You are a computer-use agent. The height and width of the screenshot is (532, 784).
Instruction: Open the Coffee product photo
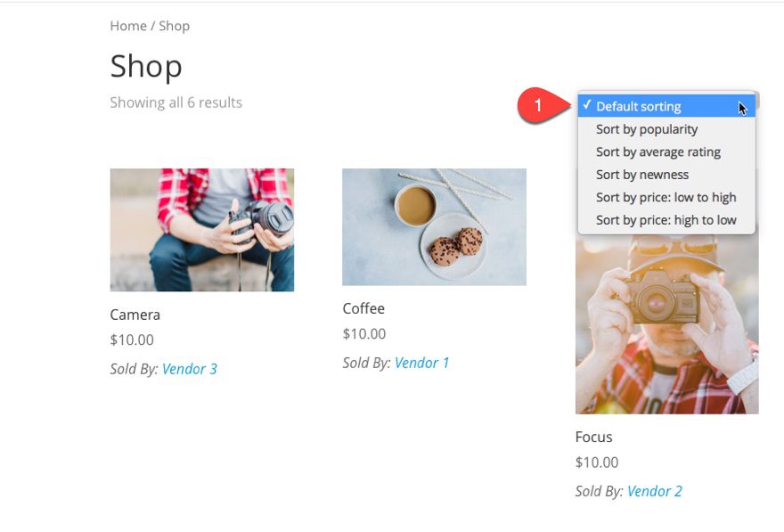[434, 227]
